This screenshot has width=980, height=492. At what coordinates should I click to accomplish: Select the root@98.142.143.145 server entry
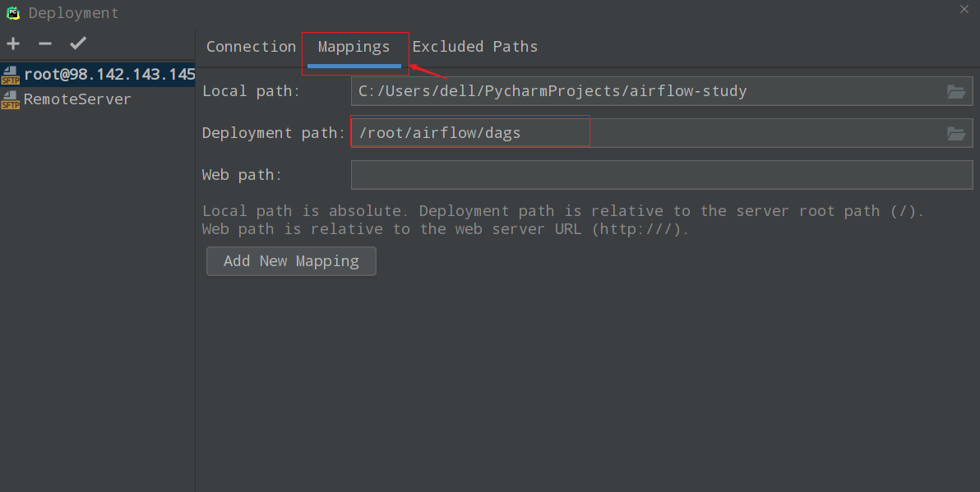(x=109, y=75)
